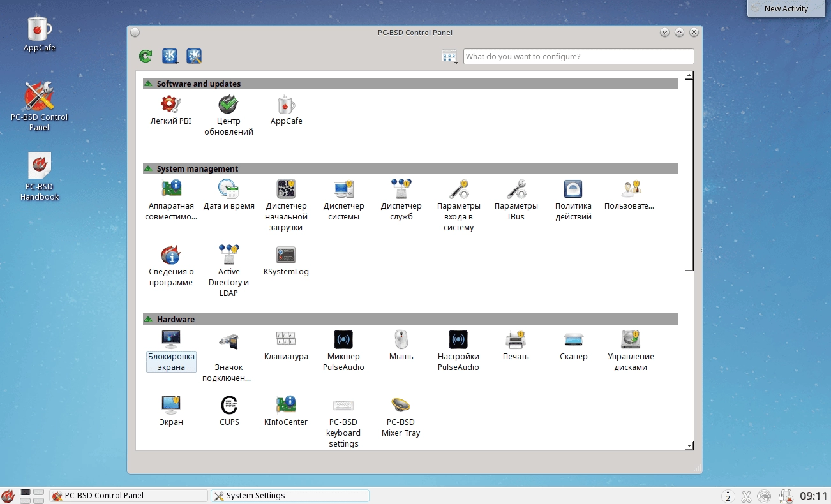Open Сведения о программе
The image size is (831, 504).
(171, 266)
